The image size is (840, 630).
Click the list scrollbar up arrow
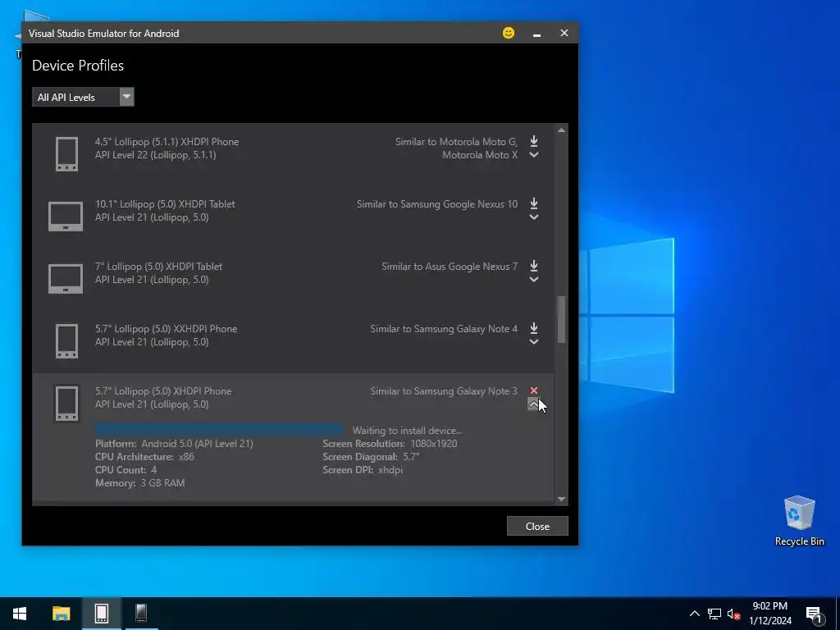tap(561, 130)
